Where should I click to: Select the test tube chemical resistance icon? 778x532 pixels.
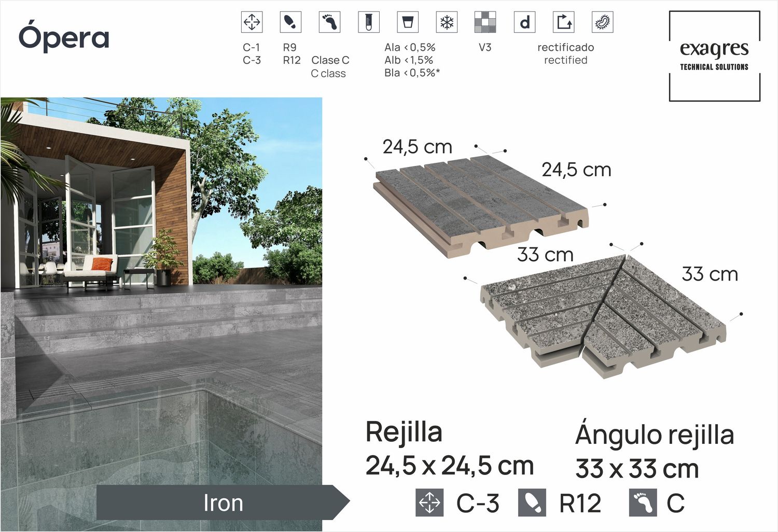pyautogui.click(x=369, y=22)
